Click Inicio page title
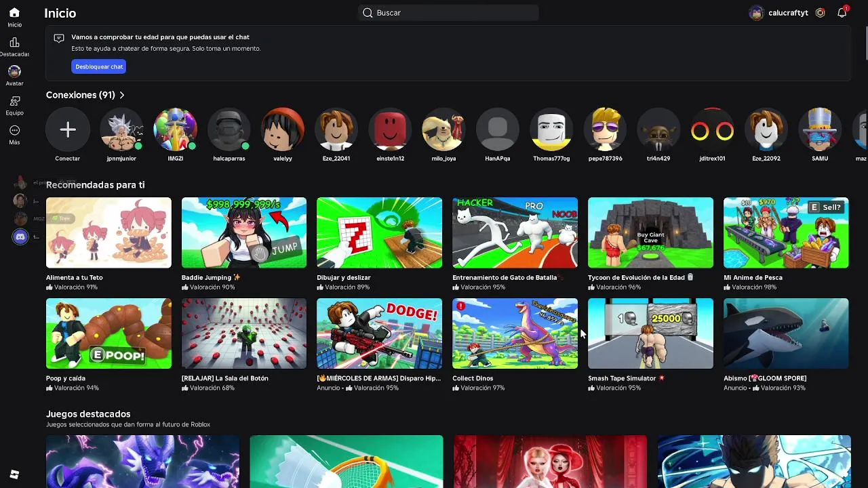 pyautogui.click(x=60, y=13)
